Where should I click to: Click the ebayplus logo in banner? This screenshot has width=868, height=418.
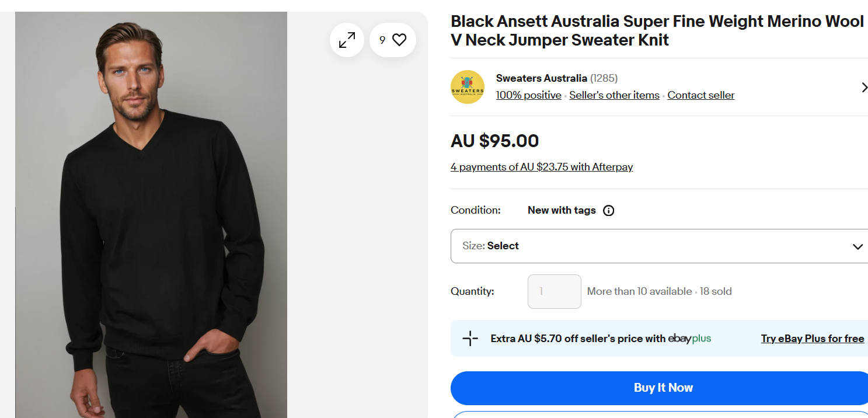(x=689, y=339)
